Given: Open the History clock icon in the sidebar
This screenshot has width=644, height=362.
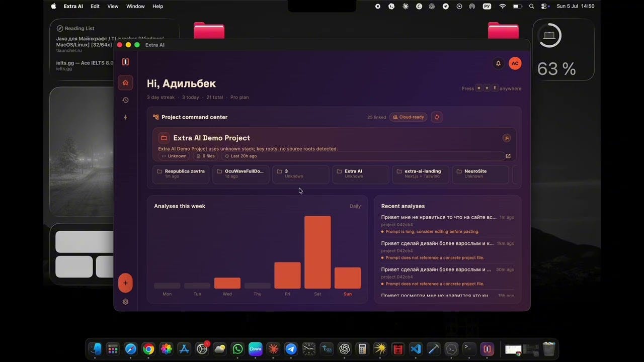Looking at the screenshot, I should pyautogui.click(x=125, y=100).
